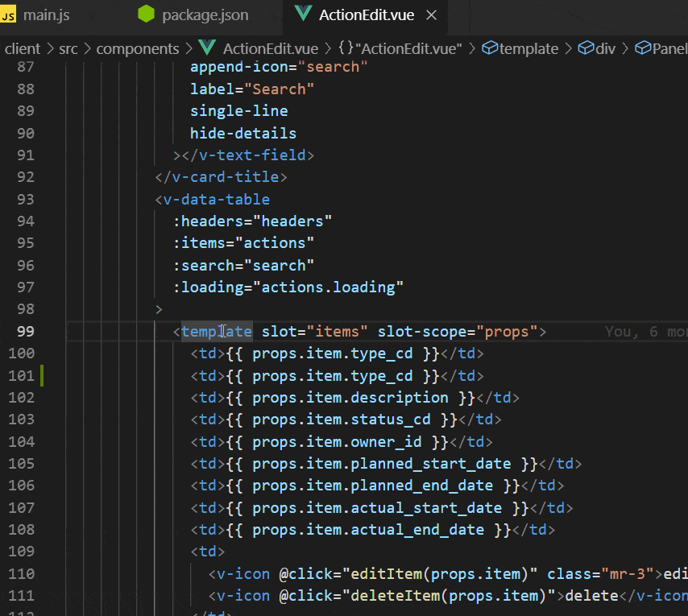Select the template breadcrumb symbol

(528, 49)
